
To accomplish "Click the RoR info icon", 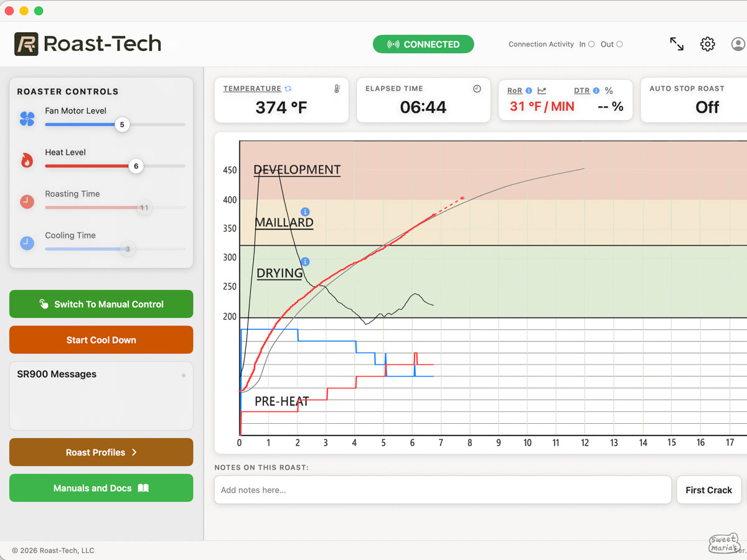I will (529, 91).
